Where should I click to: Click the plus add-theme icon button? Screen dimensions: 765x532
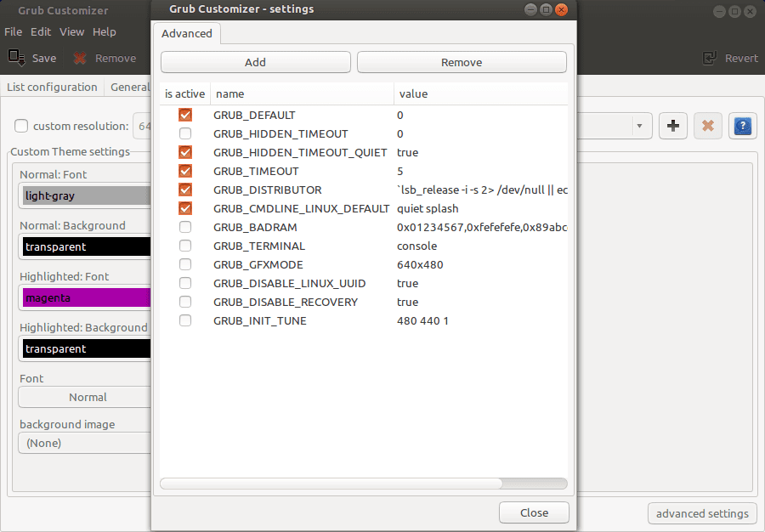(x=673, y=126)
